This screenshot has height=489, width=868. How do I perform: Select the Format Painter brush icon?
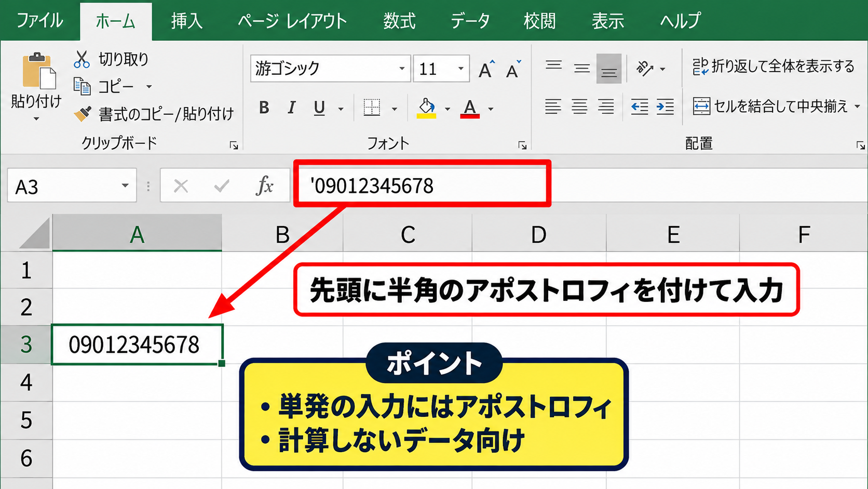(x=83, y=113)
